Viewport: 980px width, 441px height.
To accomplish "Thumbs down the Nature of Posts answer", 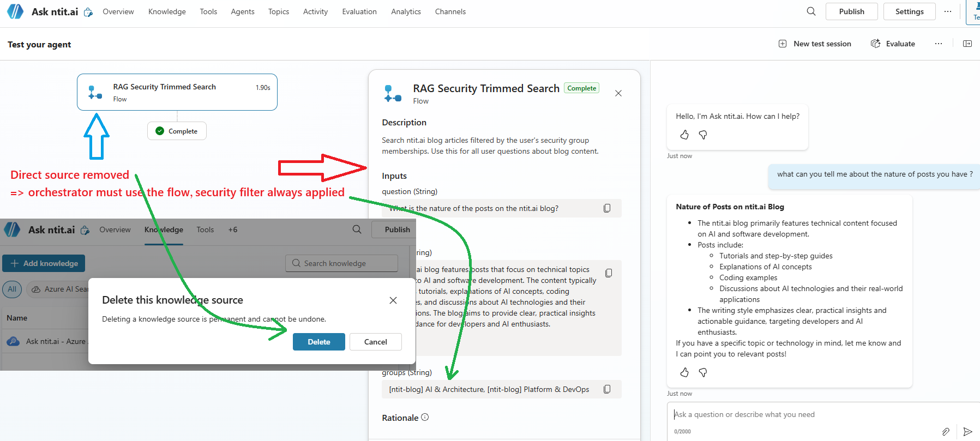I will [703, 372].
